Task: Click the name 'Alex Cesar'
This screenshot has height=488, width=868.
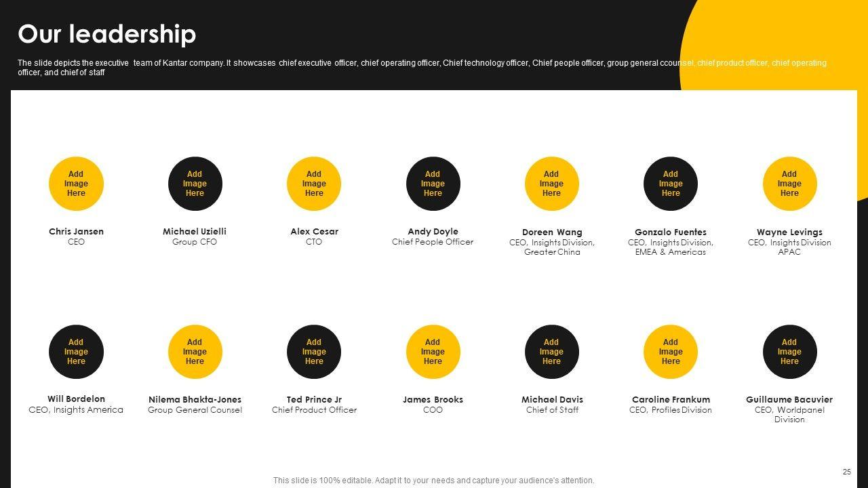Action: click(x=314, y=231)
